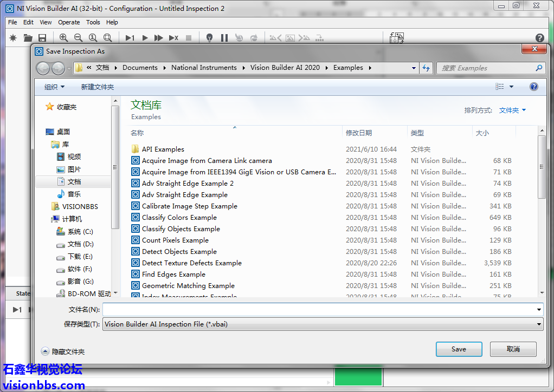Click the Save button
This screenshot has height=392, width=554.
(x=459, y=349)
